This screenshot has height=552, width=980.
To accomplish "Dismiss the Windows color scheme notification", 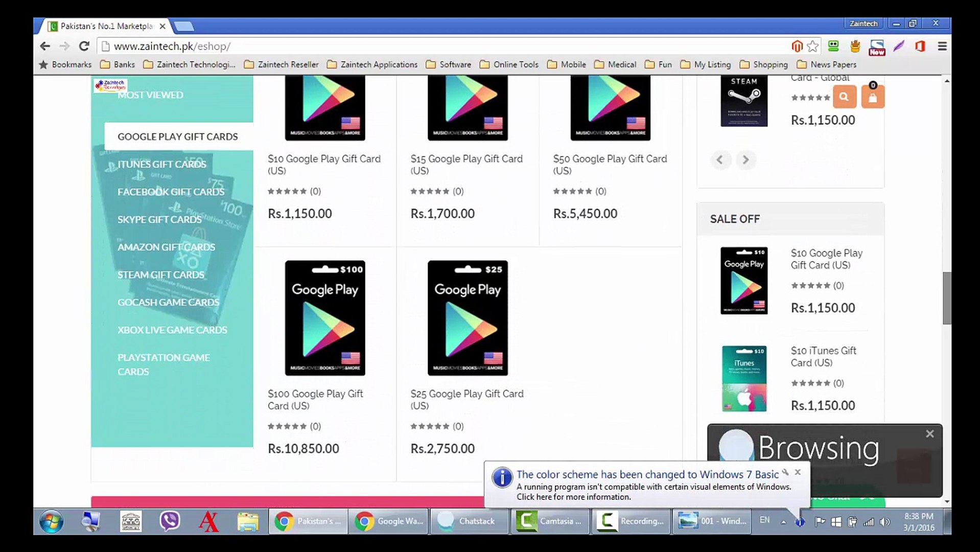I will (x=798, y=472).
